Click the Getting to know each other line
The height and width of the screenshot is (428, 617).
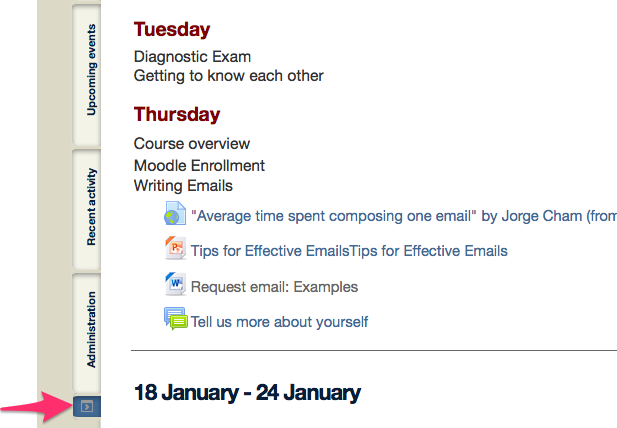(x=229, y=76)
